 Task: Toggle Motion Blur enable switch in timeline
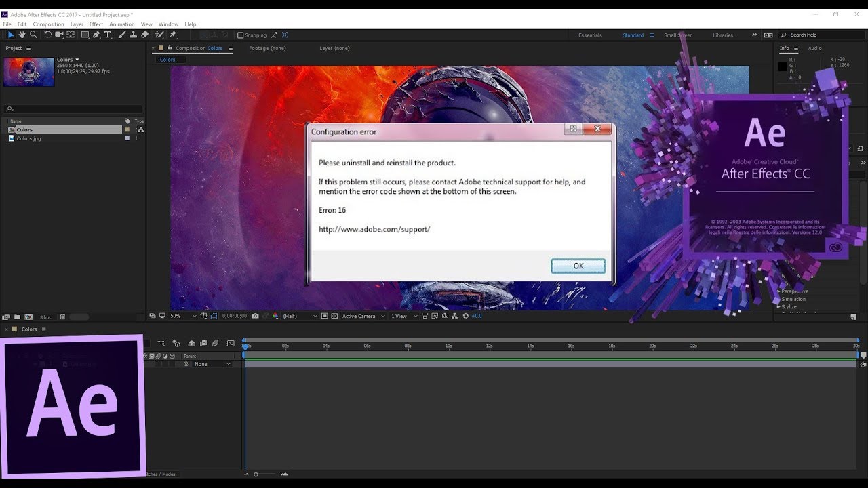click(x=215, y=344)
